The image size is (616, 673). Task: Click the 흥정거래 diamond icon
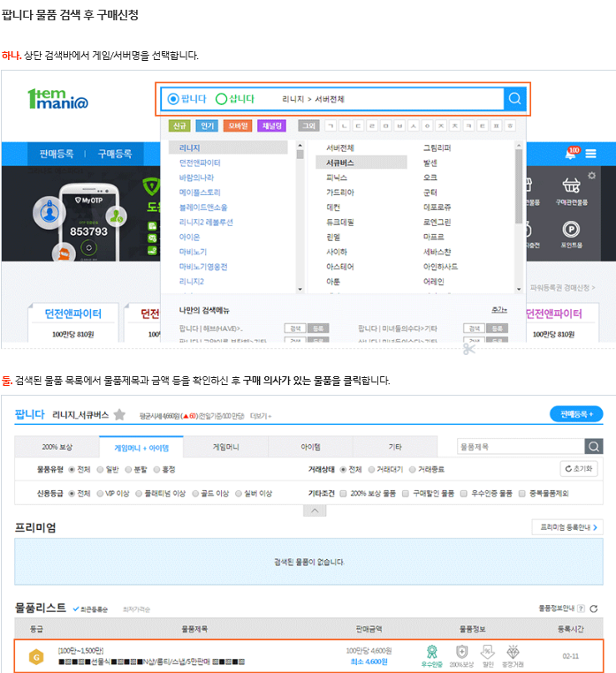[x=513, y=656]
